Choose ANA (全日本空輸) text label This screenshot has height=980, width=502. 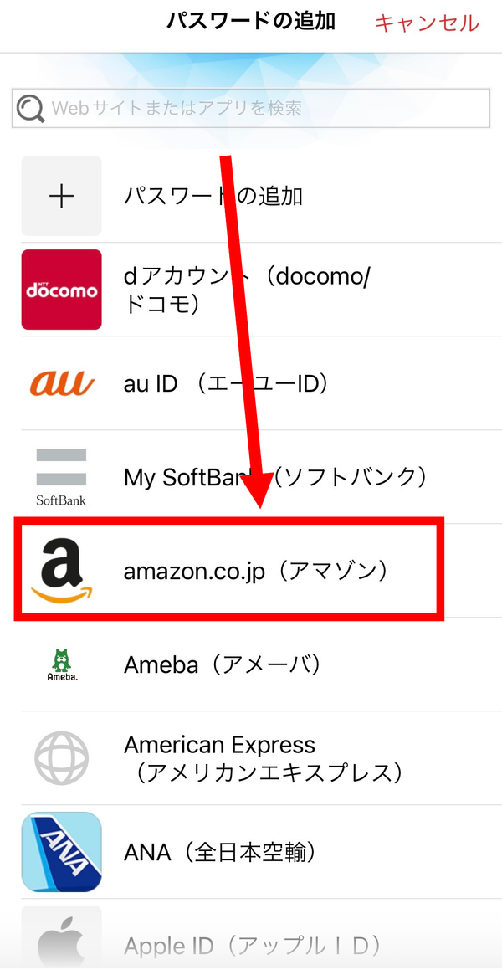219,852
